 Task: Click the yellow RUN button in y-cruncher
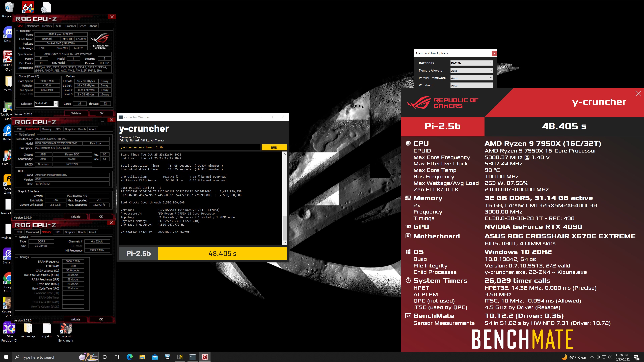click(x=274, y=147)
